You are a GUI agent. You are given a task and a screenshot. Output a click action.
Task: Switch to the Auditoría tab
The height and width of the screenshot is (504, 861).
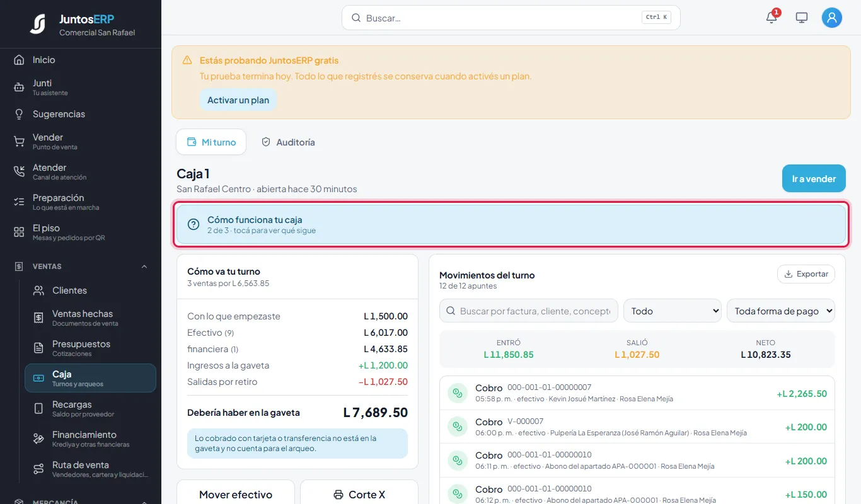point(287,142)
